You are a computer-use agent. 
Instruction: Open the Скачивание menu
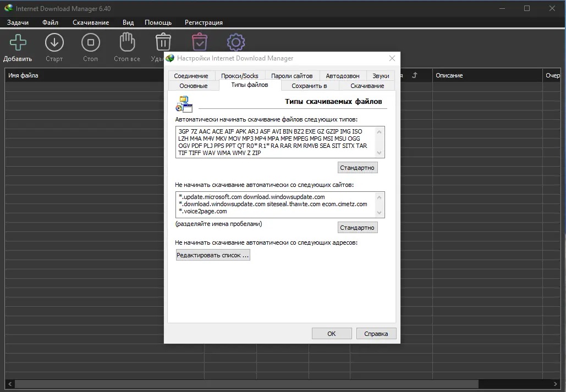[x=91, y=23]
